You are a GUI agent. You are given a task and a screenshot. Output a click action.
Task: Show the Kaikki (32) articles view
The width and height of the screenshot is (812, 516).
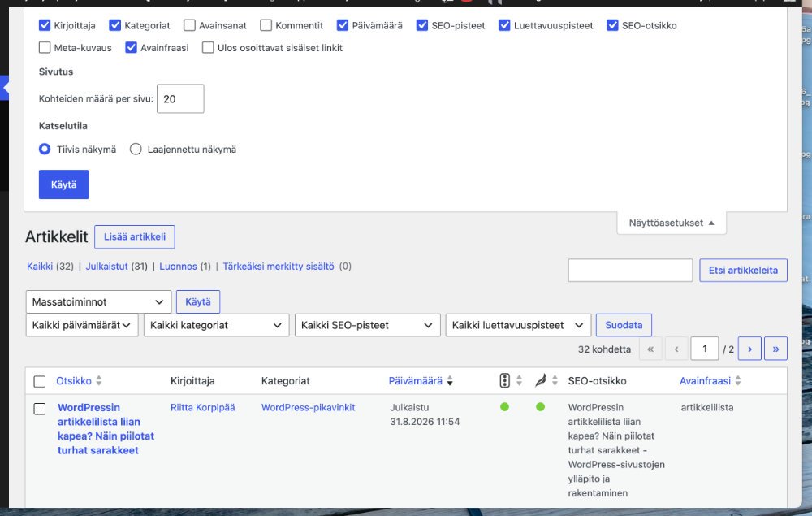[40, 267]
